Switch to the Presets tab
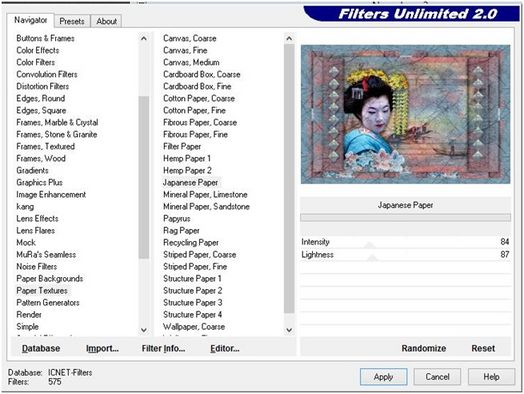524x394 pixels. click(x=72, y=21)
